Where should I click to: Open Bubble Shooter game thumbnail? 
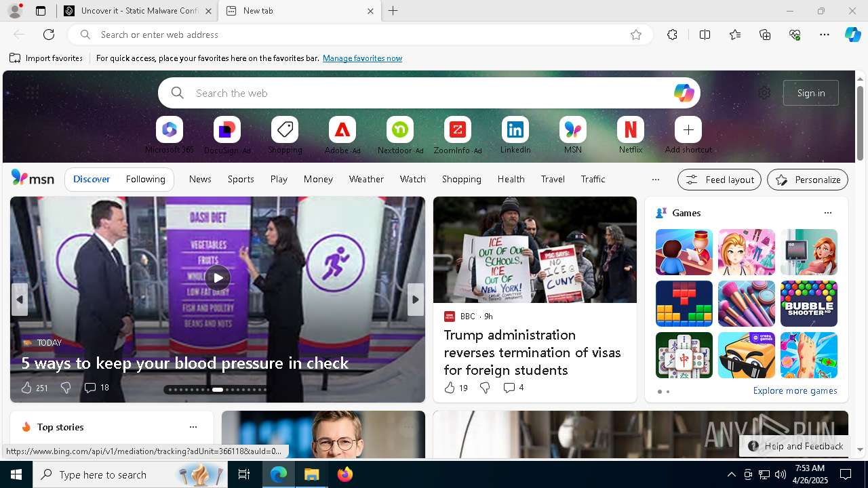[809, 304]
